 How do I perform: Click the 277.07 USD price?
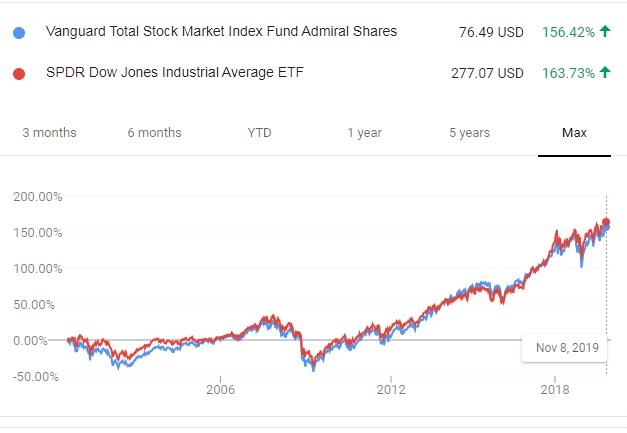[x=485, y=73]
